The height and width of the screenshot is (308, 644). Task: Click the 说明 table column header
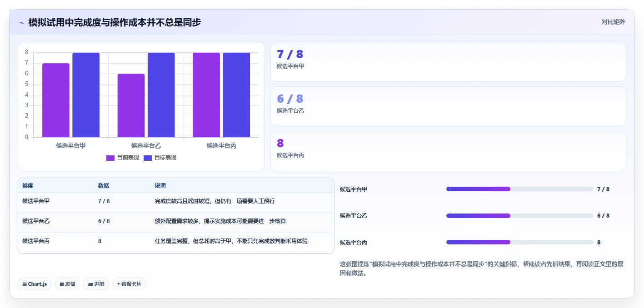160,186
